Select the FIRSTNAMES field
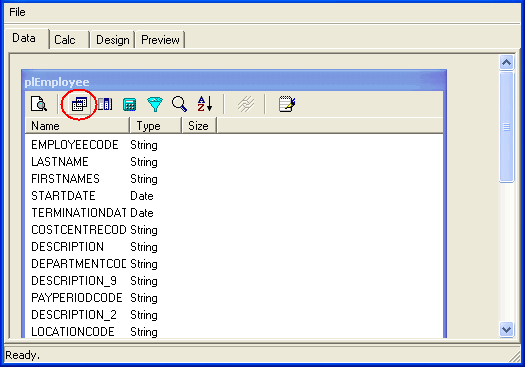 (65, 179)
